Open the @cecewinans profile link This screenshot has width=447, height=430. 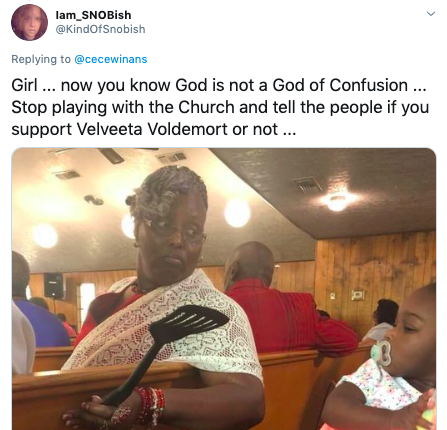coord(111,59)
